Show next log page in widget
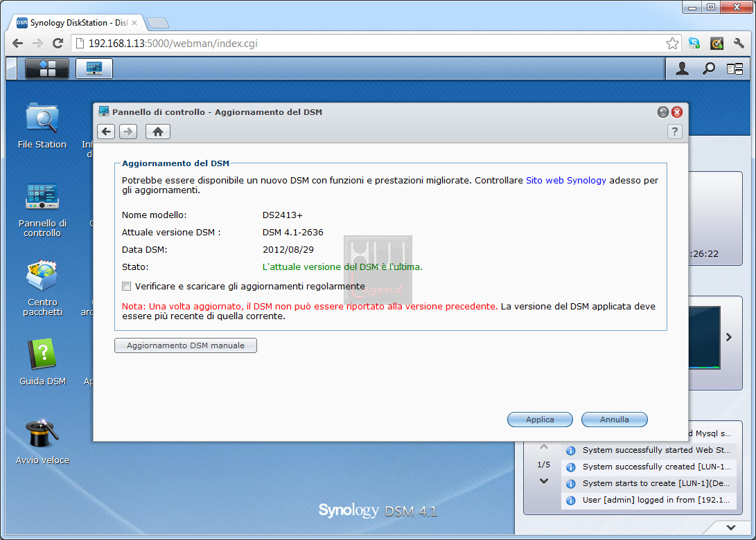 544,480
